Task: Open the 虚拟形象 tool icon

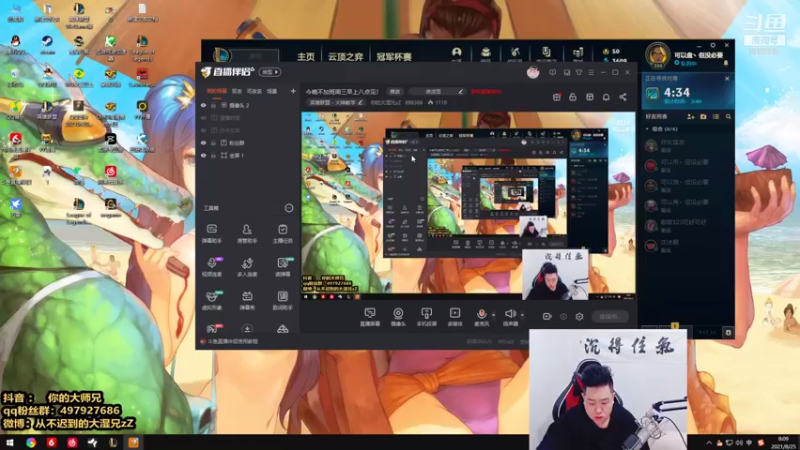Action: (212, 300)
